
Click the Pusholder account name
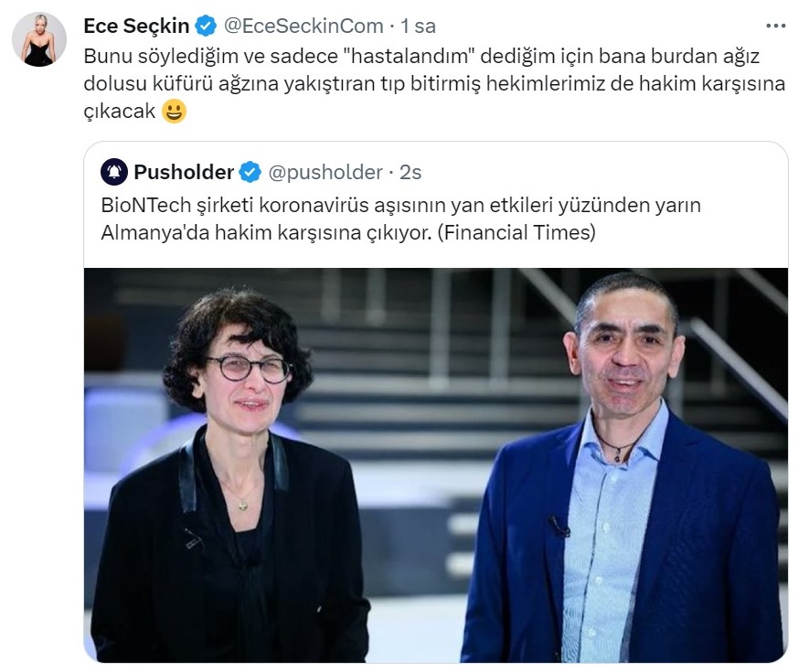(184, 172)
